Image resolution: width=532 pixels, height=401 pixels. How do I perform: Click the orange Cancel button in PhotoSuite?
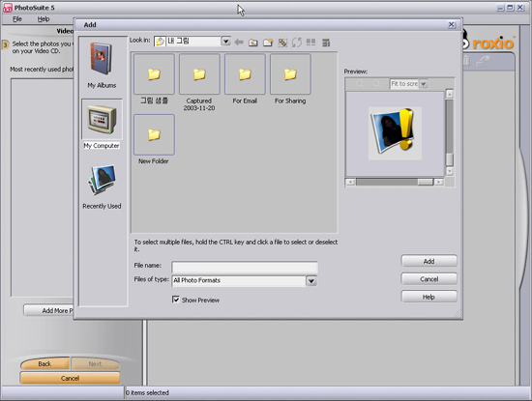click(70, 378)
